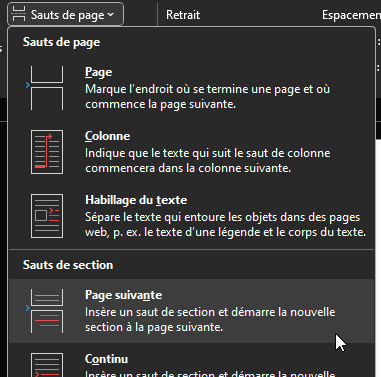The width and height of the screenshot is (381, 377).
Task: Select the Page menu entry
Action: pos(191,88)
